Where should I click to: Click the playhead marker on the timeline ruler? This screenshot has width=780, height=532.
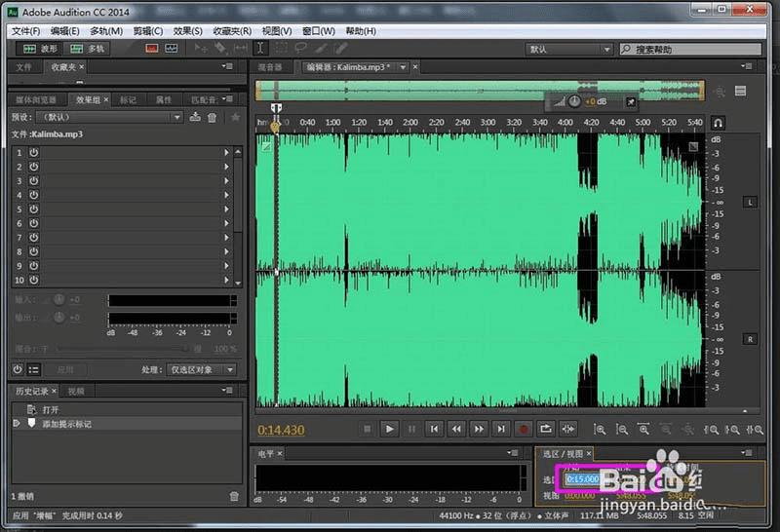(276, 126)
